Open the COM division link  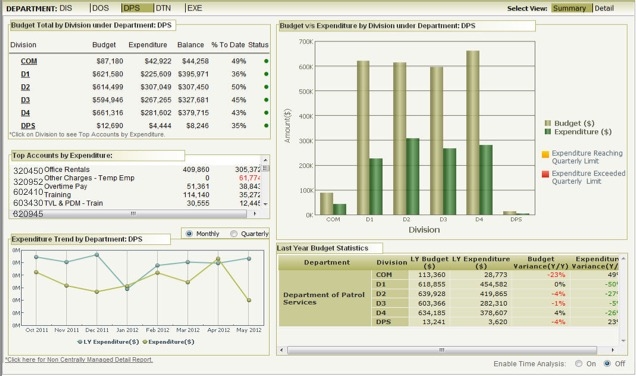point(29,61)
